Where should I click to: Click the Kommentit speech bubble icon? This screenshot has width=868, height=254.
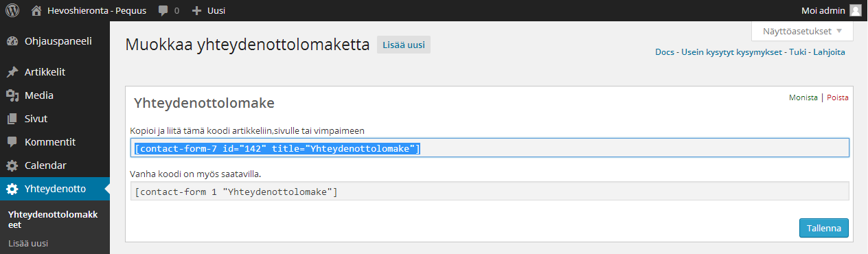pos(12,142)
